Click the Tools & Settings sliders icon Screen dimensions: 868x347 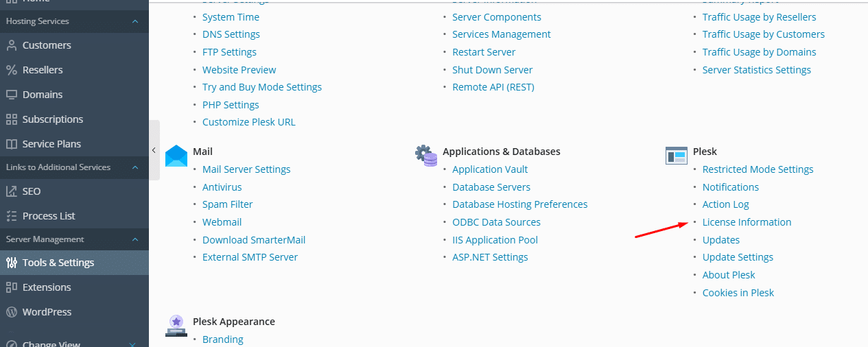(x=11, y=263)
